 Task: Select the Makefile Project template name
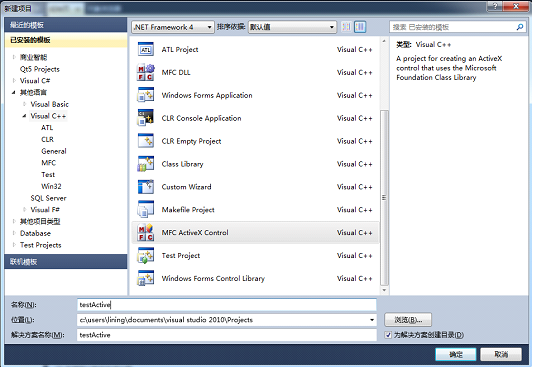[x=188, y=210]
